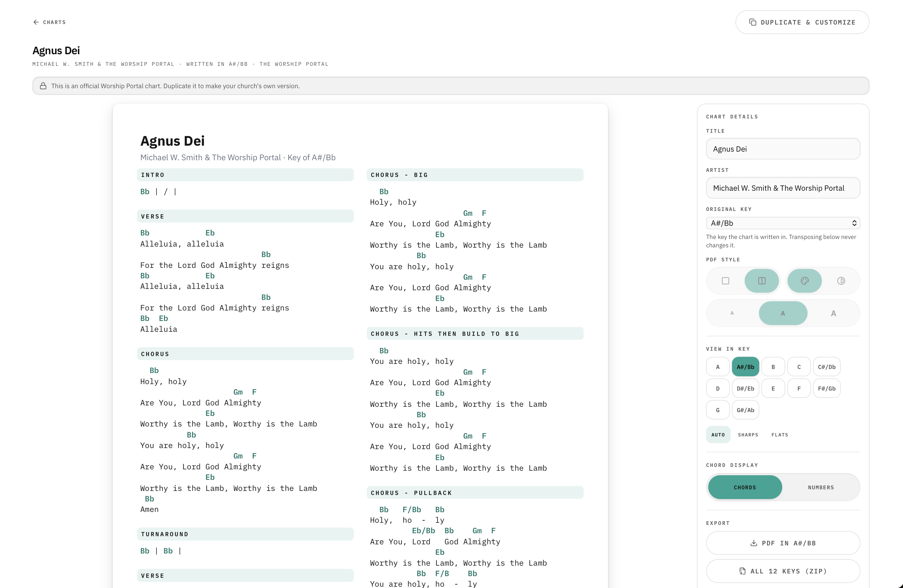Click the 'Amen' lyric line
Image resolution: width=903 pixels, height=588 pixels.
pos(149,510)
